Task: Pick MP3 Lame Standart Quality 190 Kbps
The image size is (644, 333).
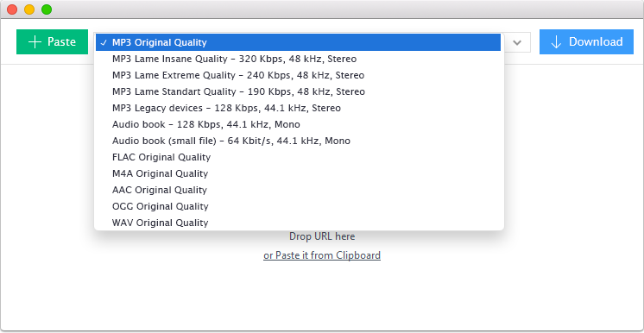Action: point(298,91)
